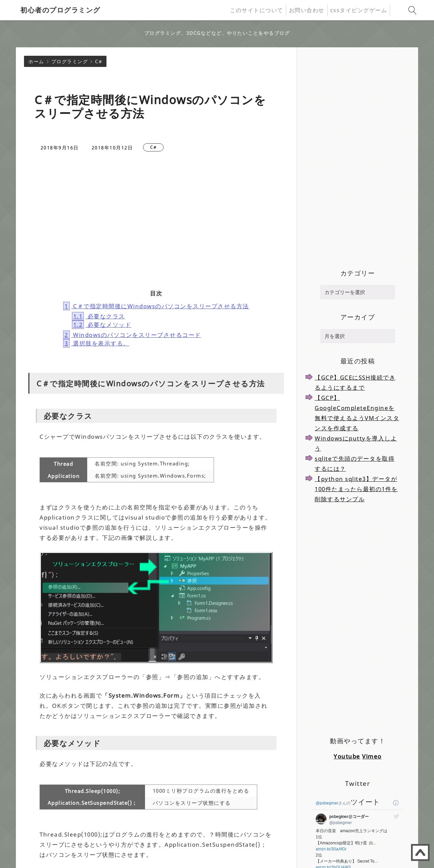This screenshot has height=868, width=434.
Task: Open the search icon in header
Action: [x=412, y=10]
